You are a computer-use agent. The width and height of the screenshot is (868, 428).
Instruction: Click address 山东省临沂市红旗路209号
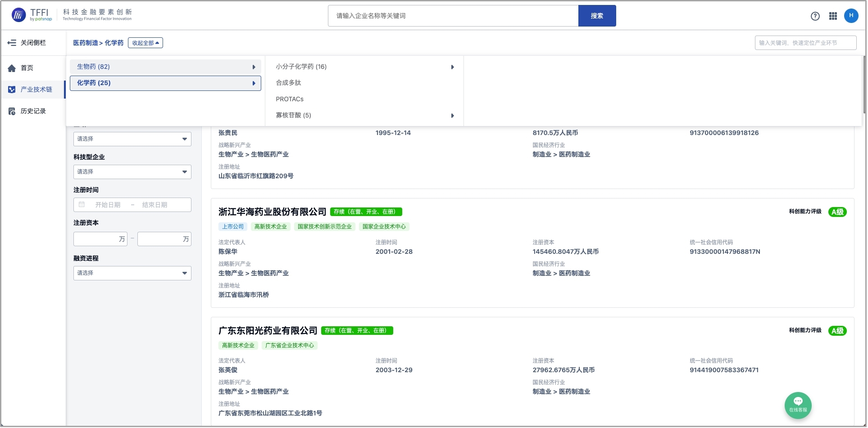point(256,176)
